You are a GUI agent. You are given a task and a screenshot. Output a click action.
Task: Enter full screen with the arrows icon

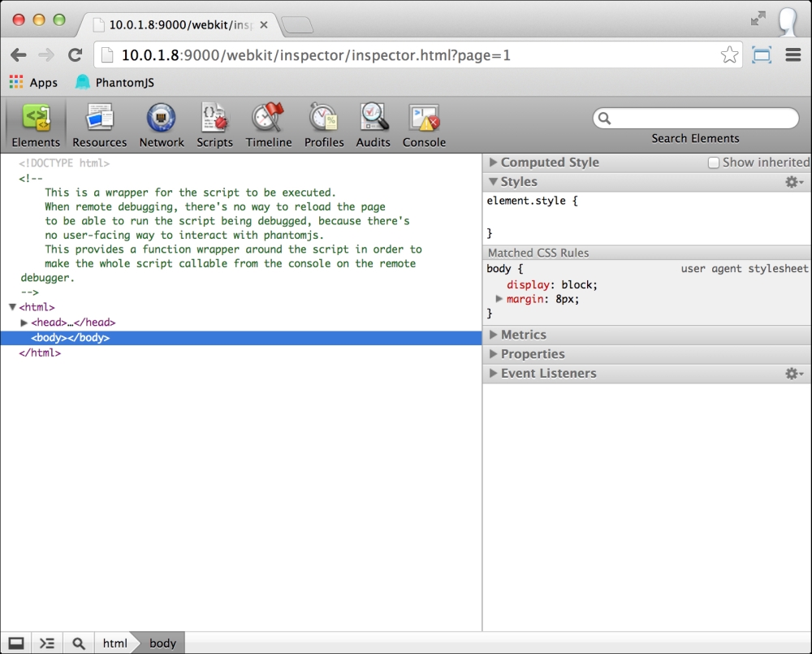point(758,19)
